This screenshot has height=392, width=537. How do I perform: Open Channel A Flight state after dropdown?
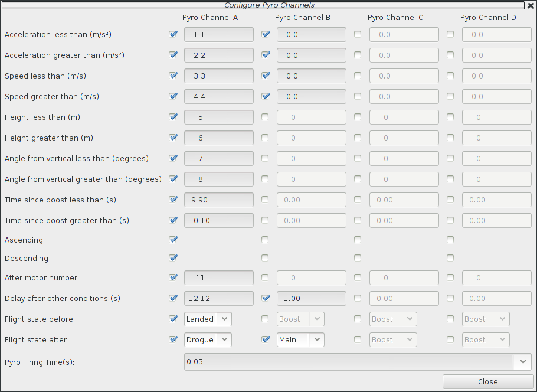(208, 339)
